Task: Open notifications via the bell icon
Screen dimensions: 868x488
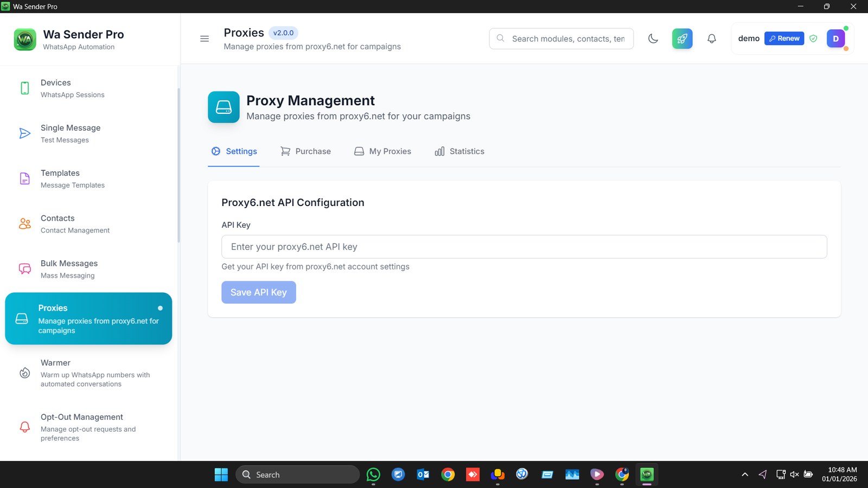Action: click(x=711, y=38)
